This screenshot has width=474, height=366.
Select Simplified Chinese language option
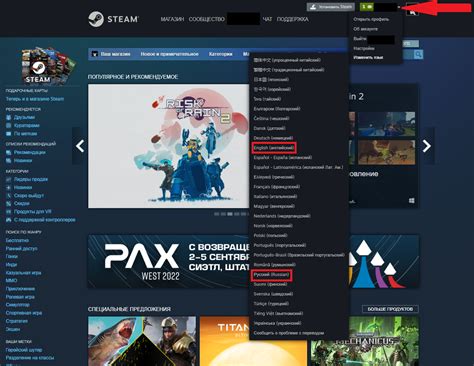(x=287, y=60)
